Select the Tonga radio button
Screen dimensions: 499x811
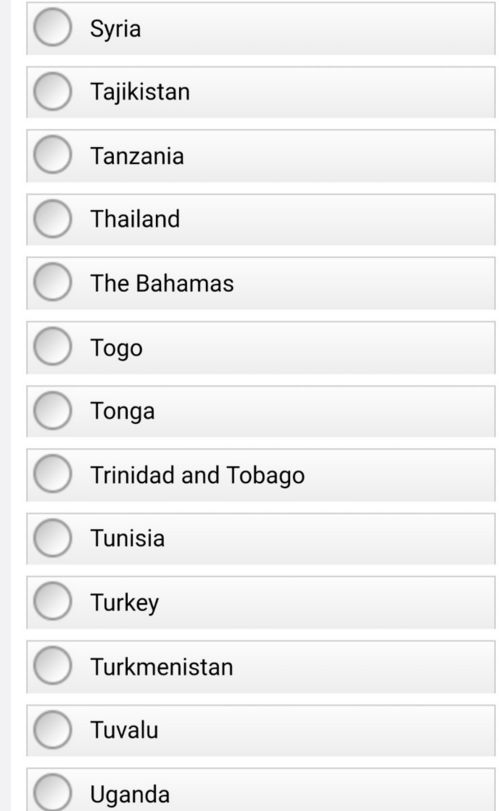point(52,410)
